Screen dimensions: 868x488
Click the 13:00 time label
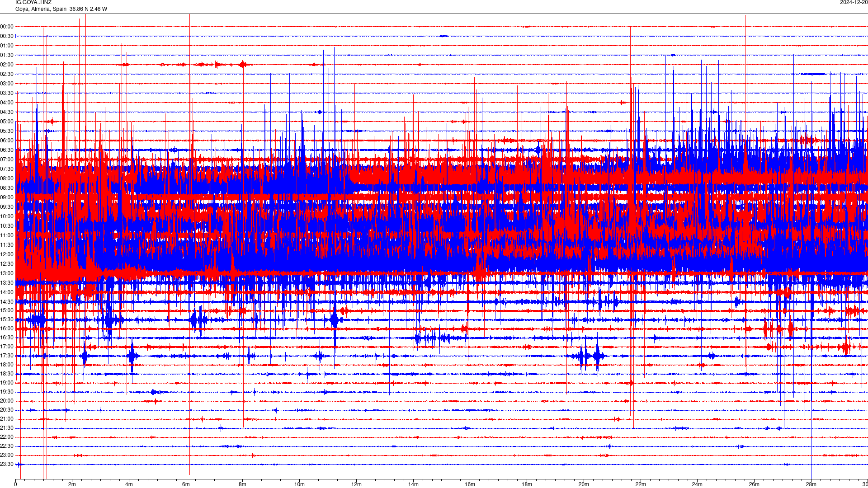click(x=7, y=273)
